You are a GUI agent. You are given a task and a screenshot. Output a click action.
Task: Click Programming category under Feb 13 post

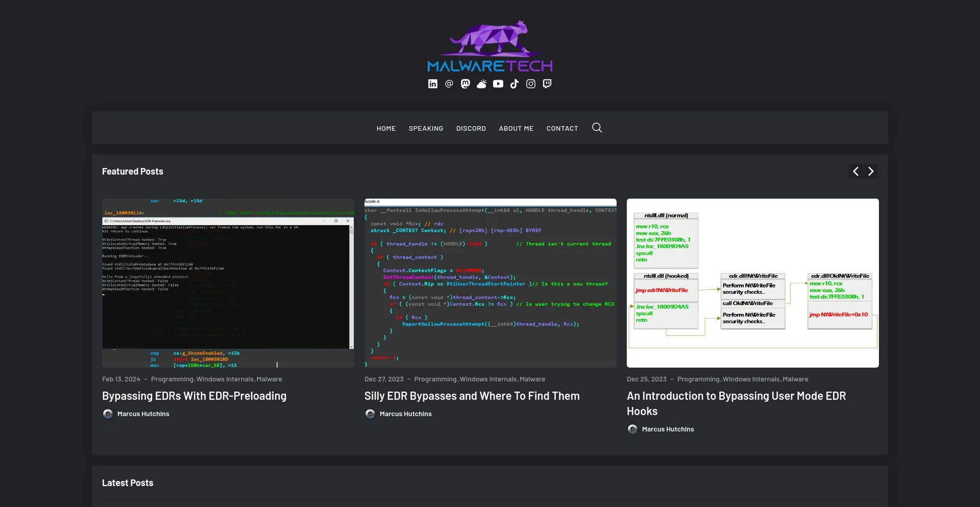point(172,379)
